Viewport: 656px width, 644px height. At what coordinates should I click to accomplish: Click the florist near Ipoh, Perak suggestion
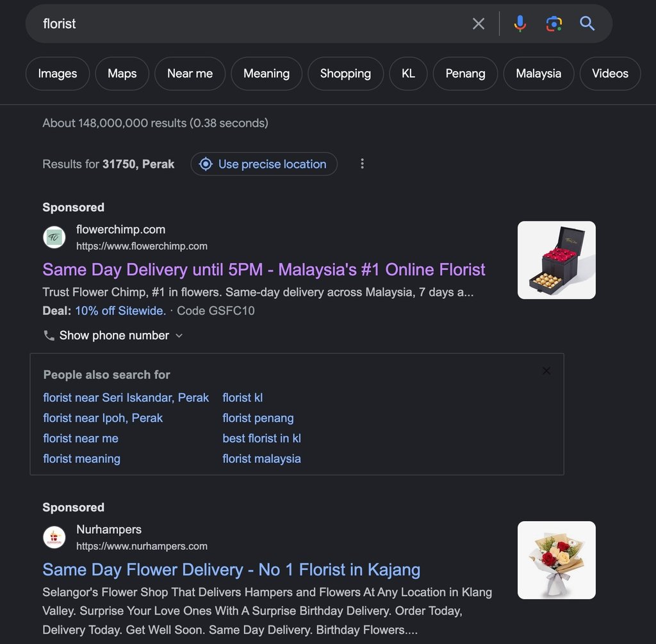102,417
